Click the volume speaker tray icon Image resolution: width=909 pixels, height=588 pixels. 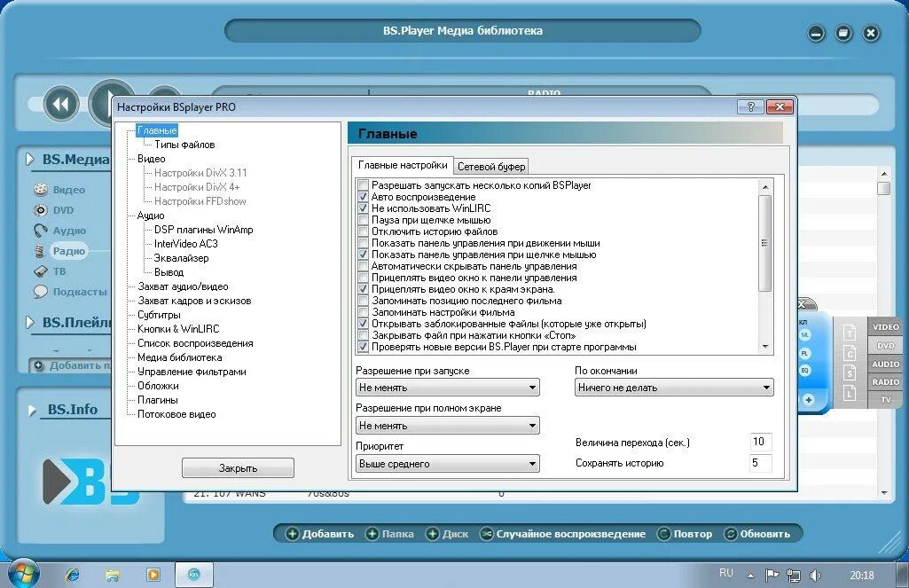point(815,576)
